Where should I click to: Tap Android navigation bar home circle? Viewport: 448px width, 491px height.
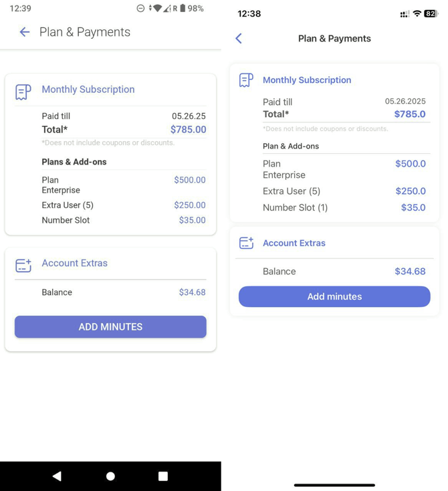110,476
